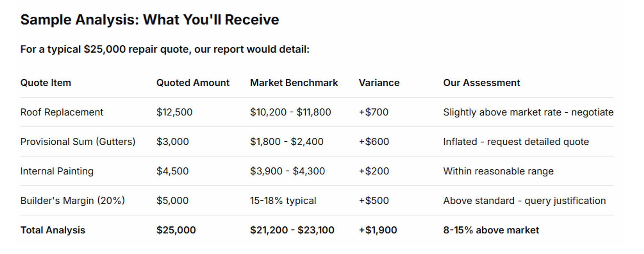The height and width of the screenshot is (254, 644).
Task: Click the 'Roof Replacement' row label
Action: pyautogui.click(x=62, y=112)
